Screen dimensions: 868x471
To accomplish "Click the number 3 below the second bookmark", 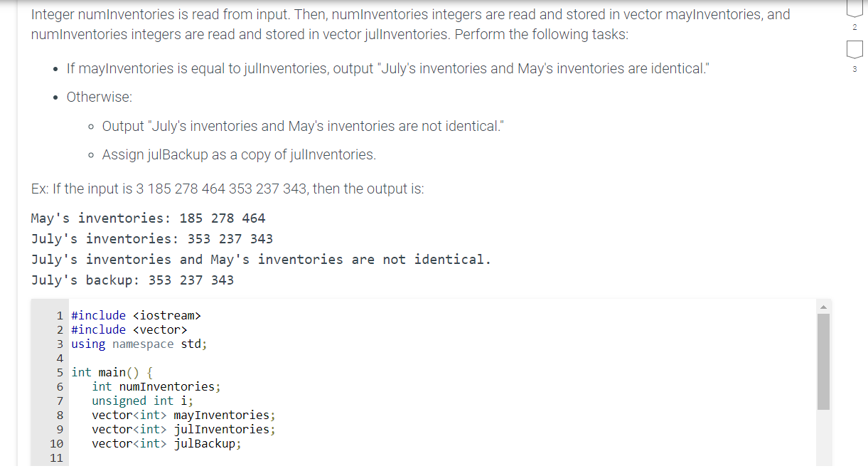I will [x=854, y=68].
